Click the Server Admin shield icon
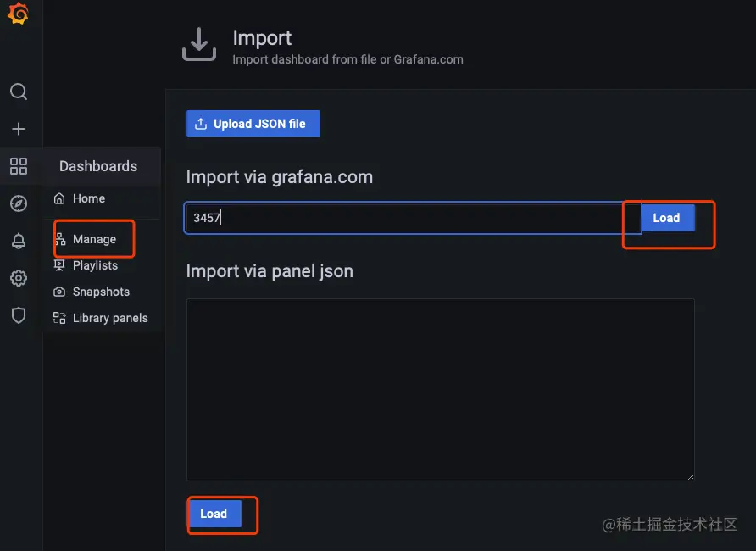The image size is (756, 551). click(x=19, y=315)
